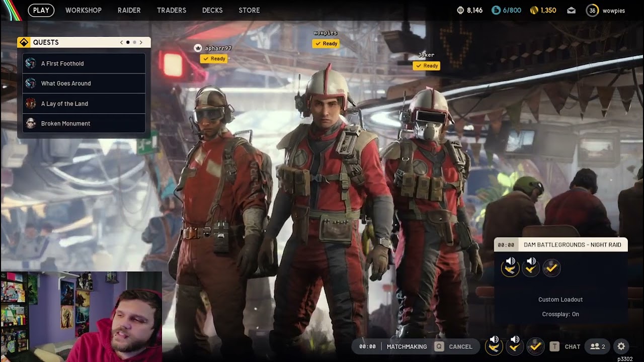Click the A First Foothold quest giver icon
644x362 pixels.
coord(31,63)
